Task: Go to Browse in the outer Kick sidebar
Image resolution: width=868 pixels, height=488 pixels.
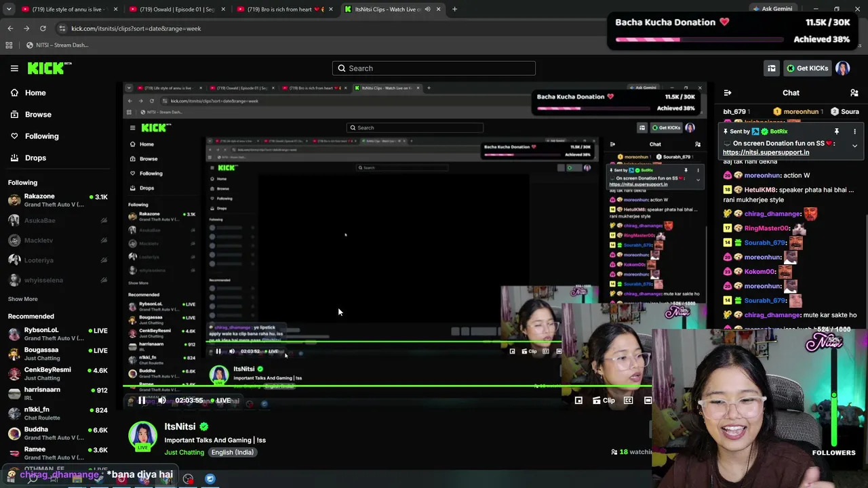Action: pyautogui.click(x=31, y=115)
